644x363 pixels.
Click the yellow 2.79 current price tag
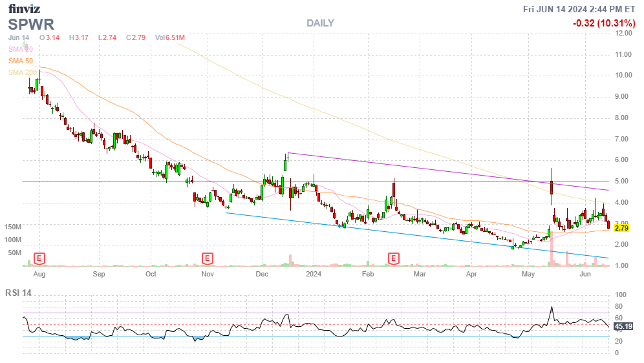click(x=621, y=228)
